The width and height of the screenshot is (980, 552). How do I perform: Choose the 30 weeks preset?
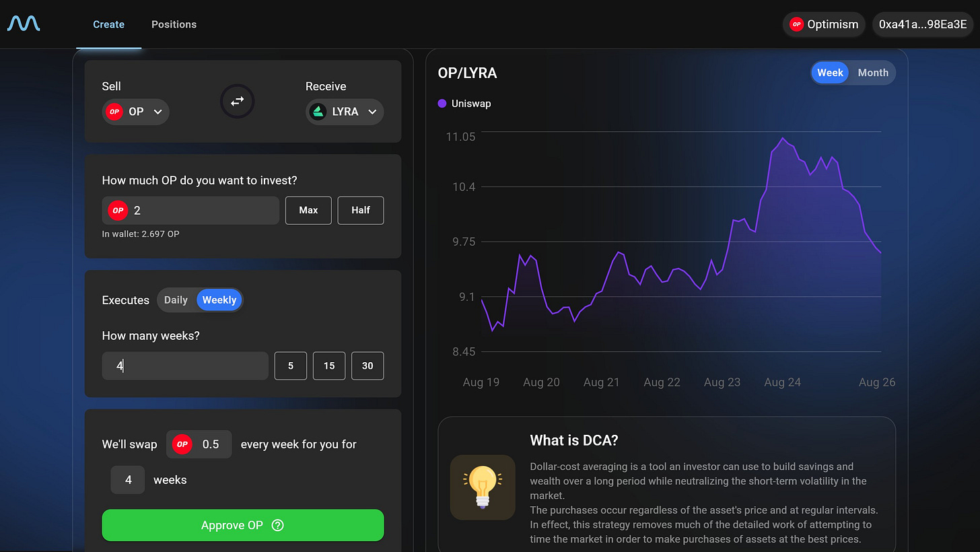click(x=367, y=366)
